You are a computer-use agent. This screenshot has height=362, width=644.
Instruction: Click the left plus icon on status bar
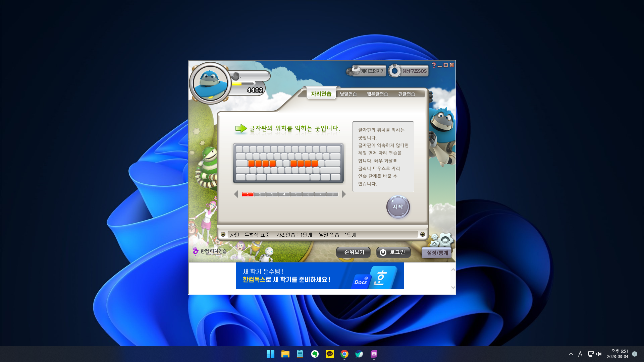[223, 235]
